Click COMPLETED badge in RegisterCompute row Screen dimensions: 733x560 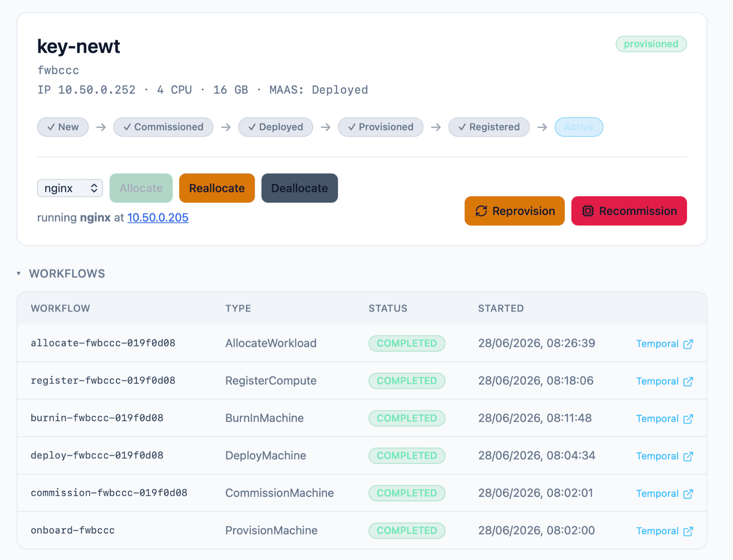(407, 381)
